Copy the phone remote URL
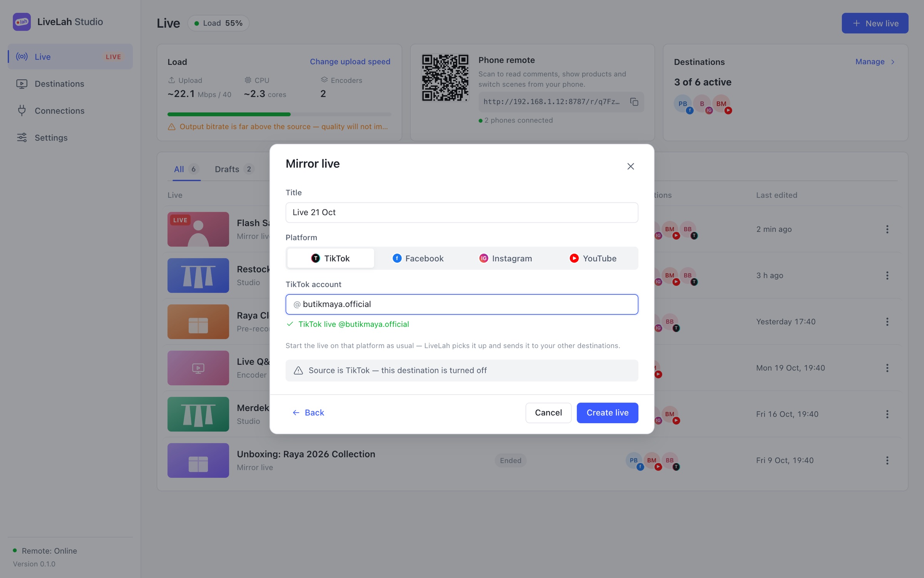The image size is (924, 578). (634, 102)
